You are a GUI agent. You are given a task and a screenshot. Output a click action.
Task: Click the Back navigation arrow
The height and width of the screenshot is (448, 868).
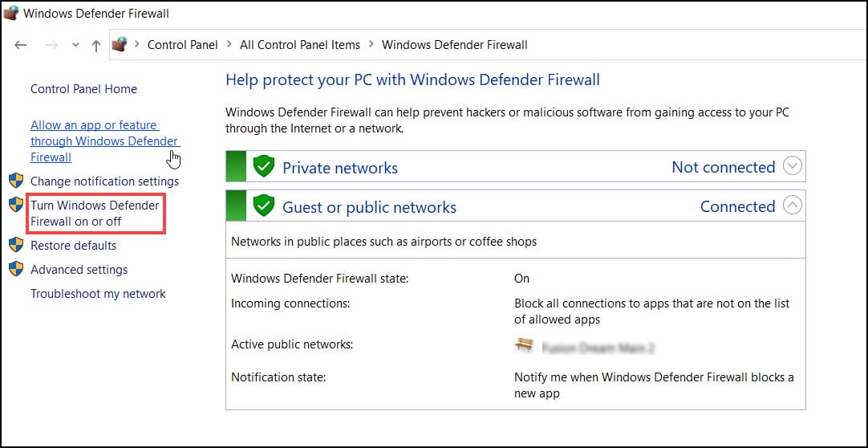pyautogui.click(x=21, y=45)
